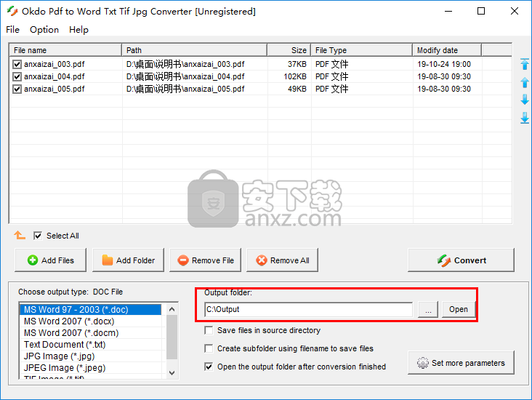
Task: Select JPEG Image (*.jpeg) output type
Action: tap(91, 368)
